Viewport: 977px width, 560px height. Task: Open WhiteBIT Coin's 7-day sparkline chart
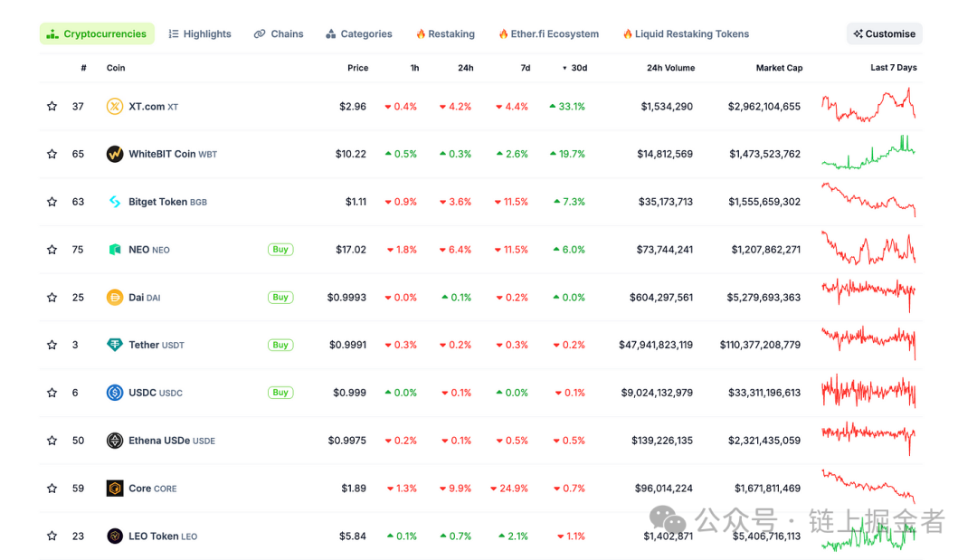(868, 153)
